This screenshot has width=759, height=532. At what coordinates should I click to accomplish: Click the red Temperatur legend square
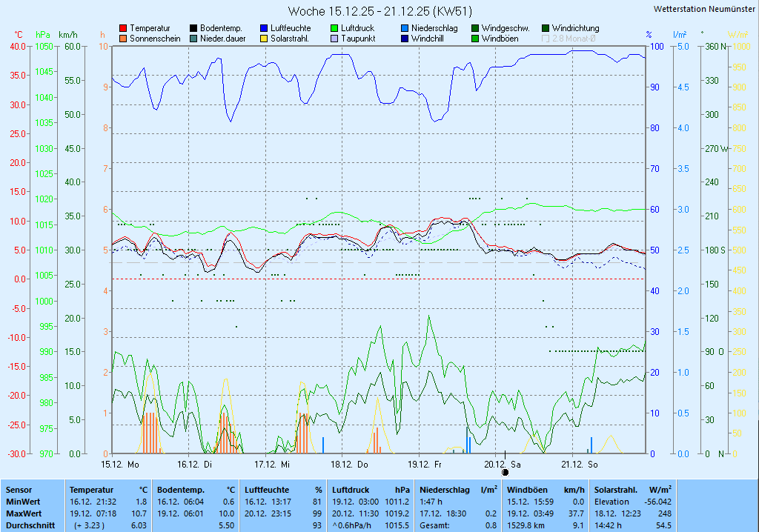123,28
